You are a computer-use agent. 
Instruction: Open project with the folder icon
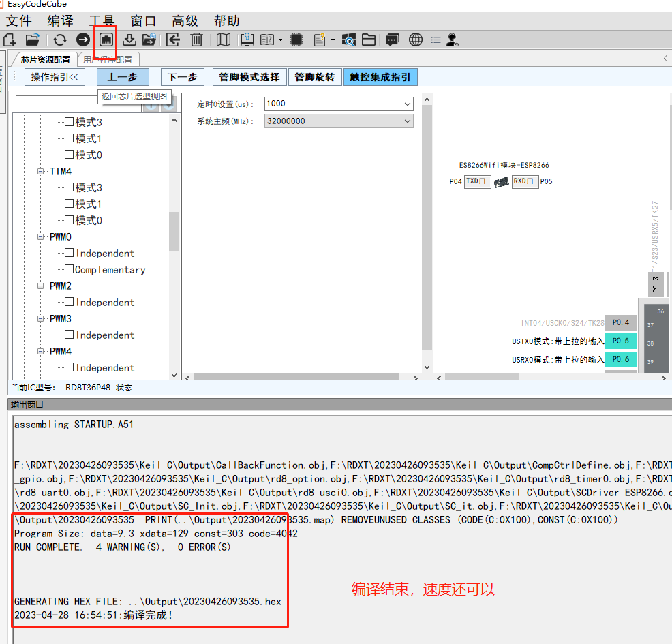[x=33, y=40]
